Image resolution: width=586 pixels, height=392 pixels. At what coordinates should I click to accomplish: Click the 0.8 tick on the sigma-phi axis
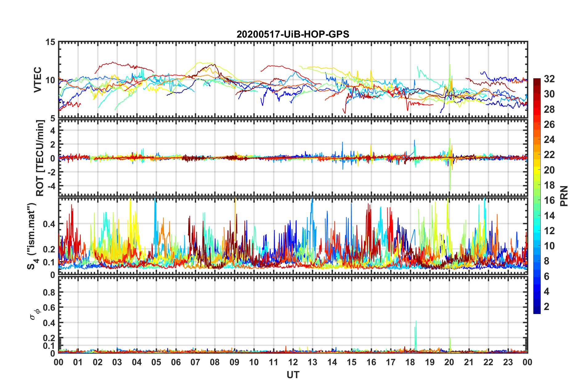point(49,292)
